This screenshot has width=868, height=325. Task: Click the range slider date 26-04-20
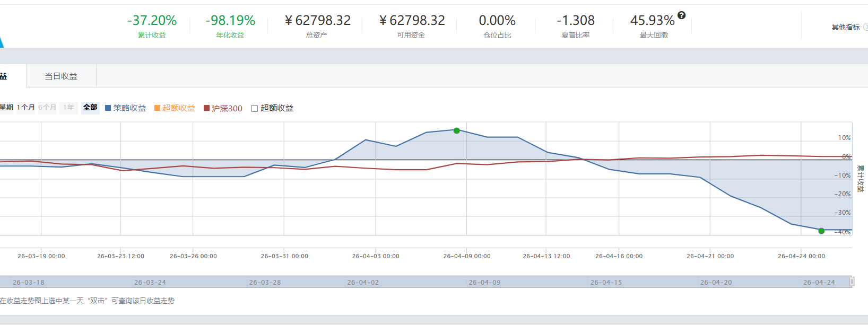pos(716,283)
